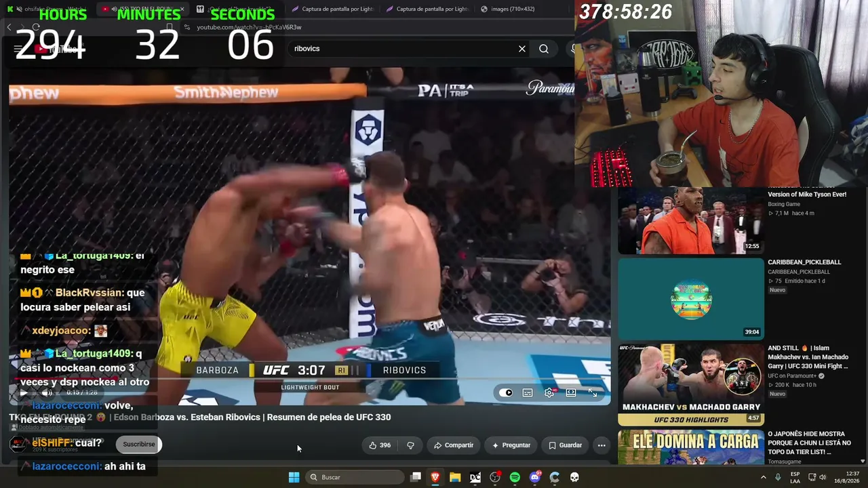Open the DC app icon on the taskbar
Viewport: 868px width, 488px height.
(475, 477)
